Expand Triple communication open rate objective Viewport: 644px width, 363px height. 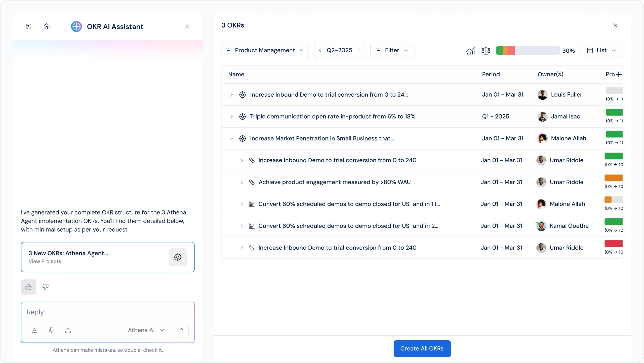(231, 117)
